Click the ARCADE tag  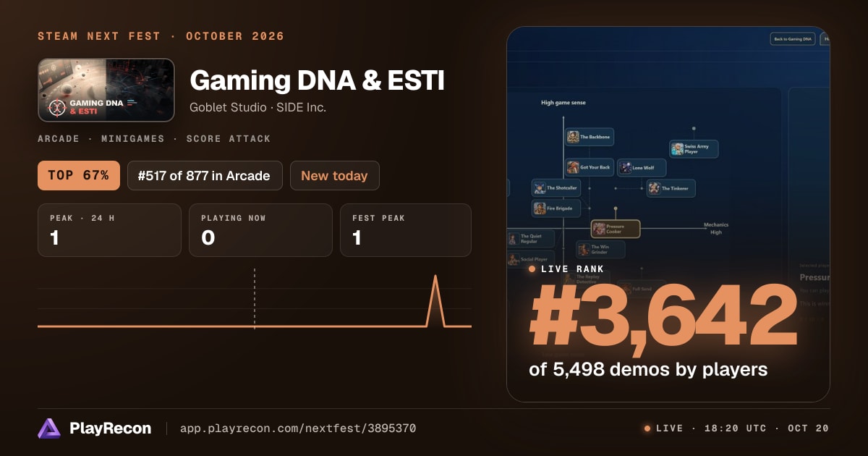tap(59, 138)
